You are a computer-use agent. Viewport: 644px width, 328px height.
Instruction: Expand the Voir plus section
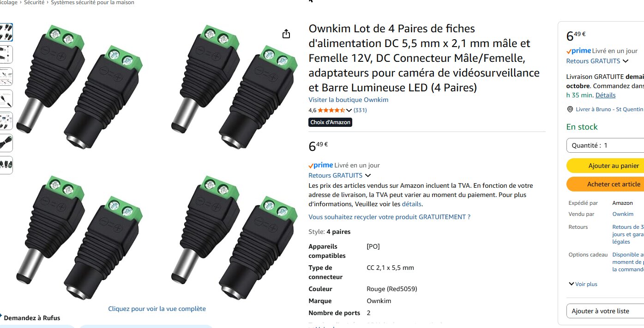point(583,284)
